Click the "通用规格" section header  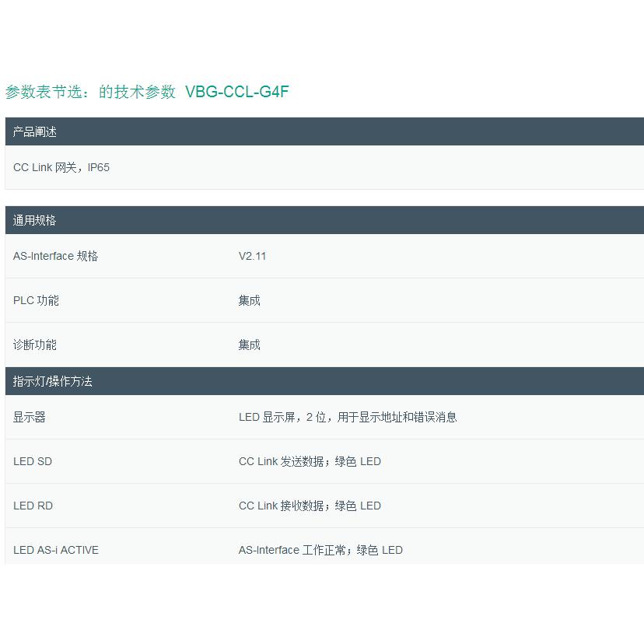(x=324, y=220)
